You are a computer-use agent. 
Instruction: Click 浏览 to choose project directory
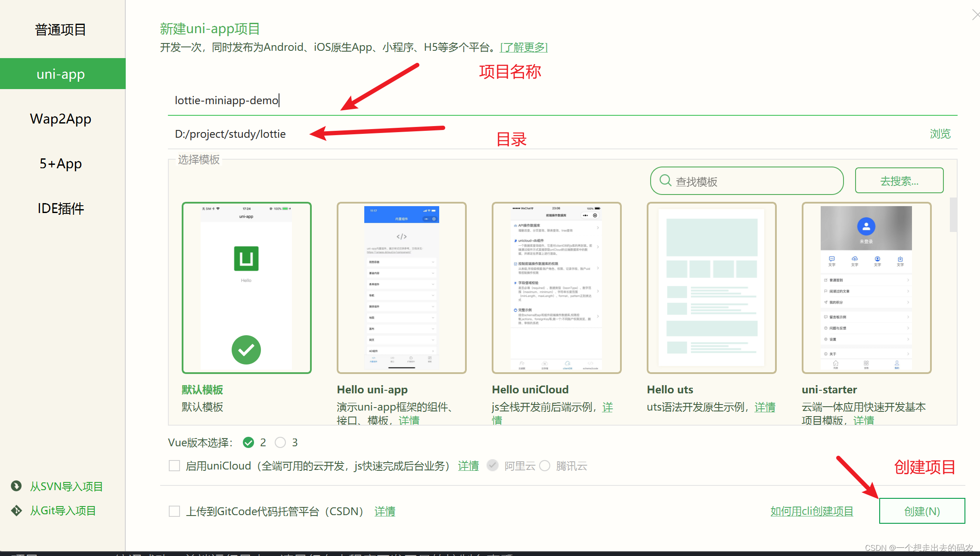[x=940, y=134]
